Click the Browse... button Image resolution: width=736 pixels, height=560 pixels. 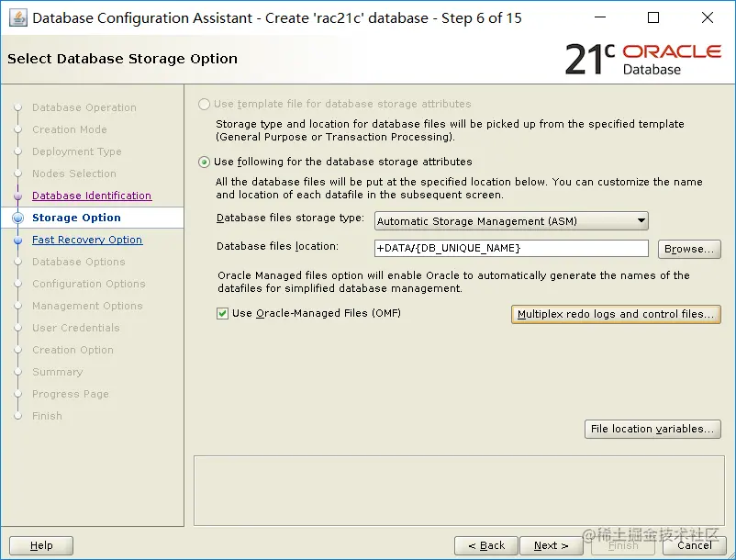coord(689,249)
